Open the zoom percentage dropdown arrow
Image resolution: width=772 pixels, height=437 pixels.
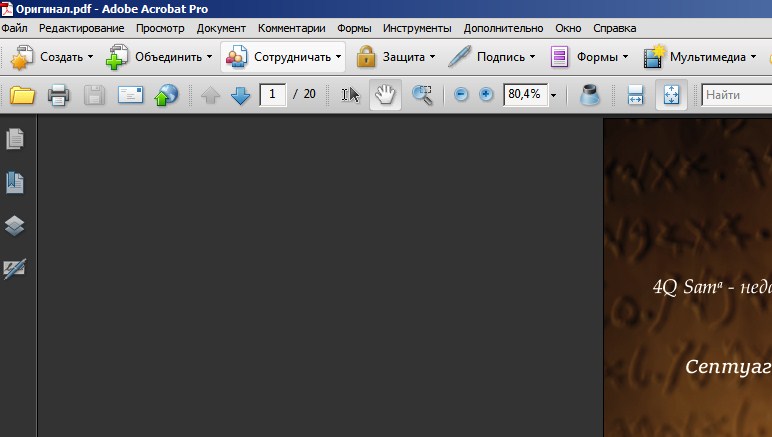point(553,95)
